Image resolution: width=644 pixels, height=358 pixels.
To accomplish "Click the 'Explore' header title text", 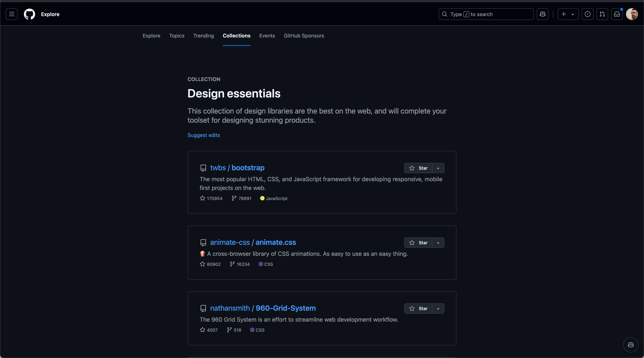I will (50, 14).
